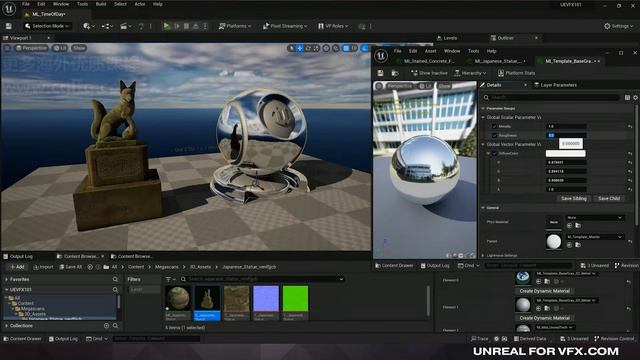Open the Blueprints toolbar dropdown
Screen dimensions: 640x360
click(107, 26)
